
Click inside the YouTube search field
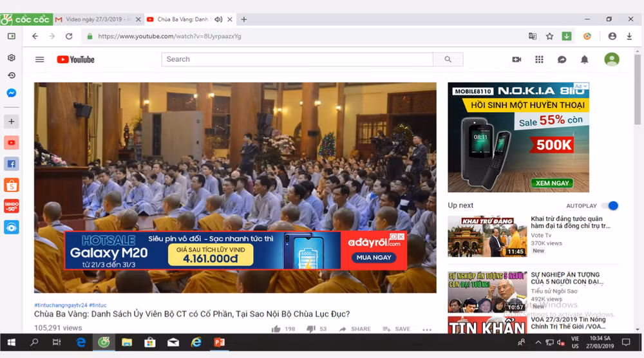(x=298, y=59)
